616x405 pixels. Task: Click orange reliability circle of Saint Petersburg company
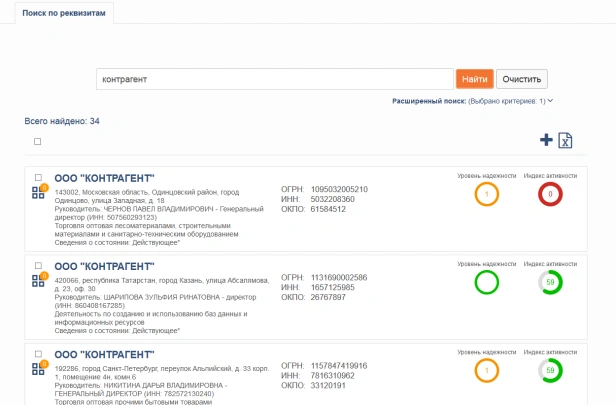486,370
